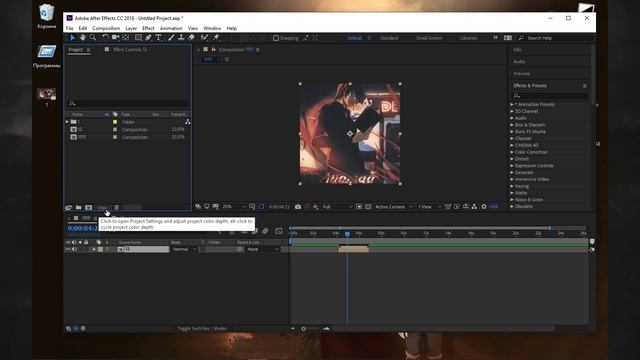The image size is (640, 360).
Task: Open the Программы desktop shortcut
Action: 47,56
